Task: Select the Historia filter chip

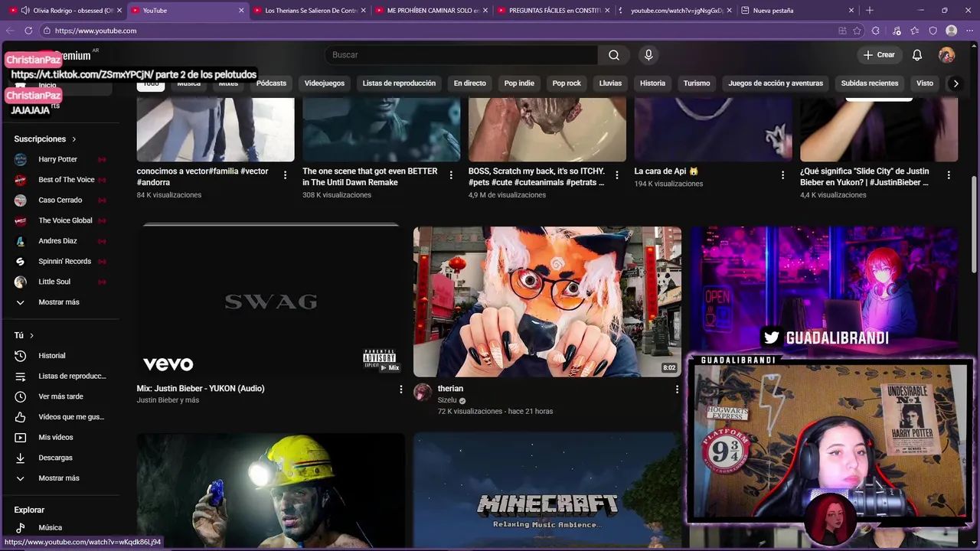Action: pyautogui.click(x=652, y=83)
